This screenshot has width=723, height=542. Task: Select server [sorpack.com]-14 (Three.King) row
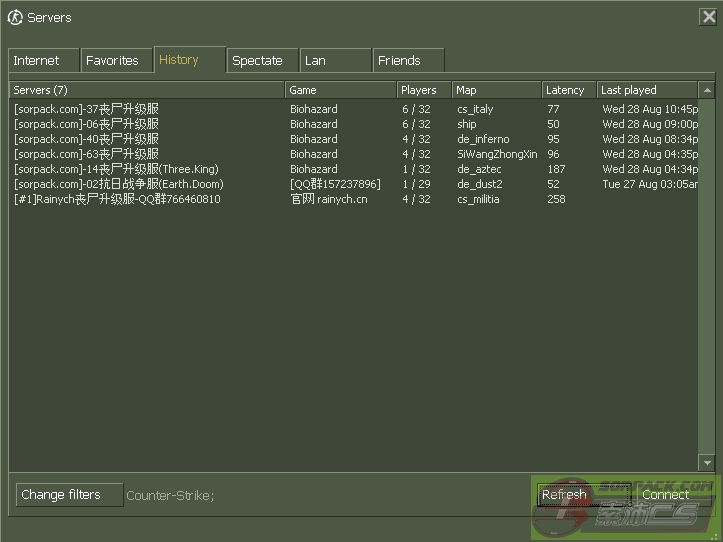[353, 169]
